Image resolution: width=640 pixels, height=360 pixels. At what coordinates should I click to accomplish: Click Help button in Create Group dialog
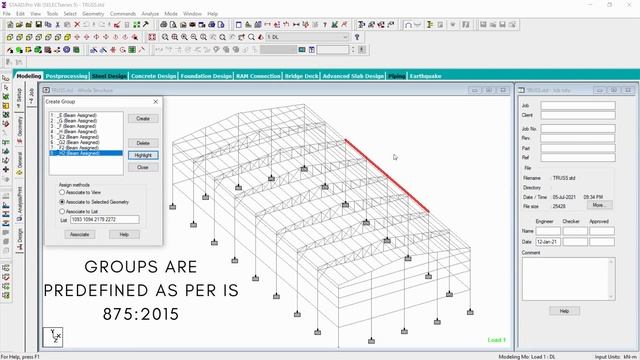(x=124, y=234)
